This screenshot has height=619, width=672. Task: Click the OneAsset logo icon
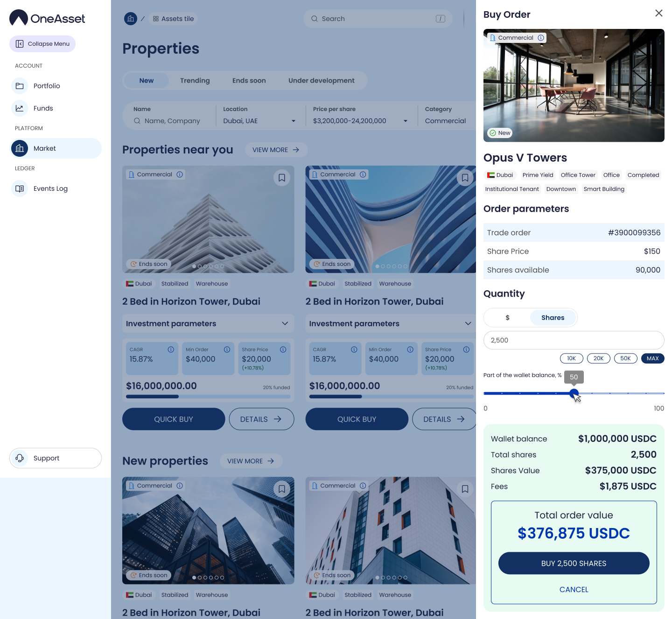[19, 18]
